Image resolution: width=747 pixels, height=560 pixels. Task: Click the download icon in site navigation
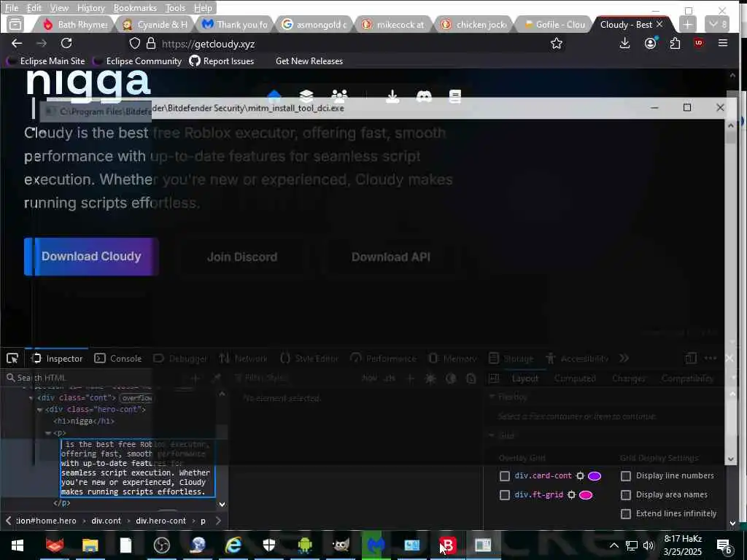point(392,96)
